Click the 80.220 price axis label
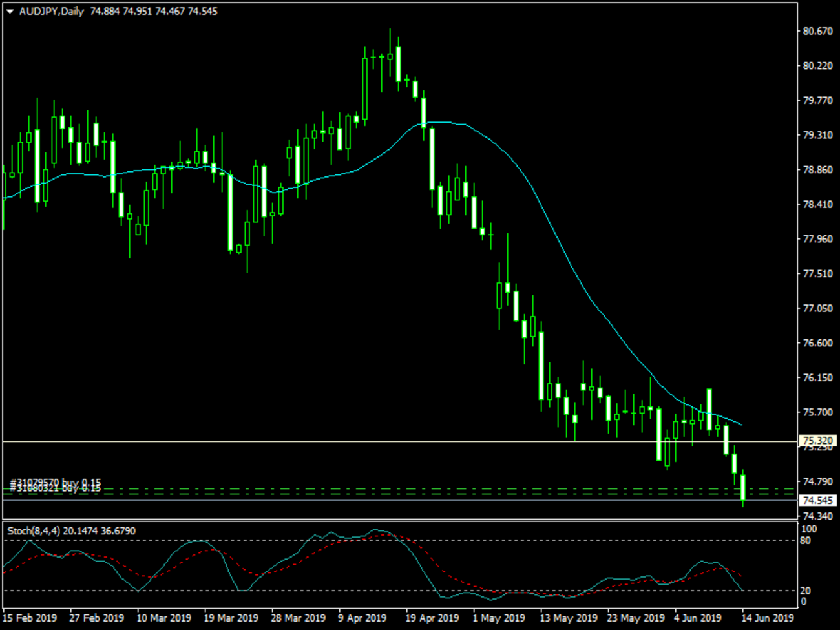 pos(817,66)
